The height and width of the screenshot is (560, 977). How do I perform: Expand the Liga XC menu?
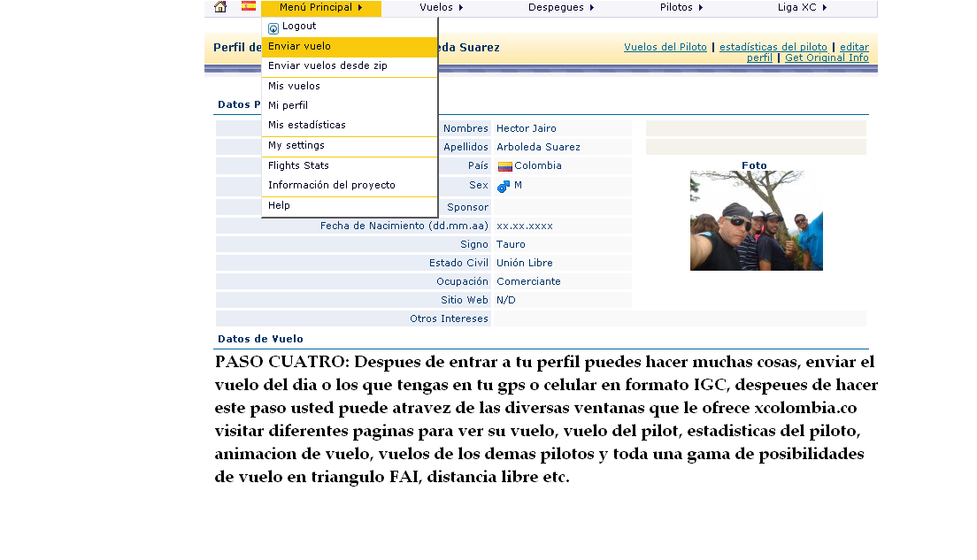[802, 7]
